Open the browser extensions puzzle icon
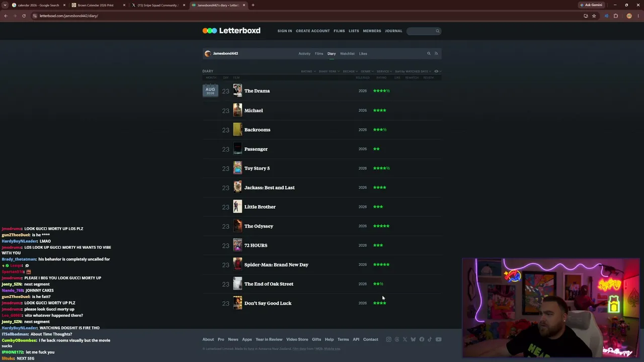 (x=616, y=16)
